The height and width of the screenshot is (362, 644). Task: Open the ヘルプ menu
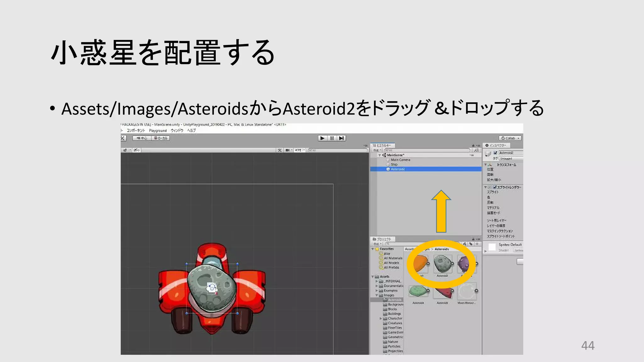[192, 130]
